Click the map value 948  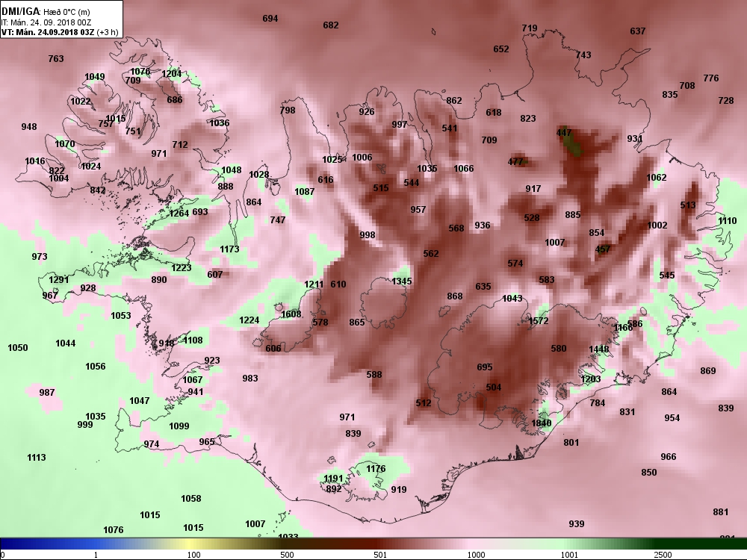click(29, 127)
